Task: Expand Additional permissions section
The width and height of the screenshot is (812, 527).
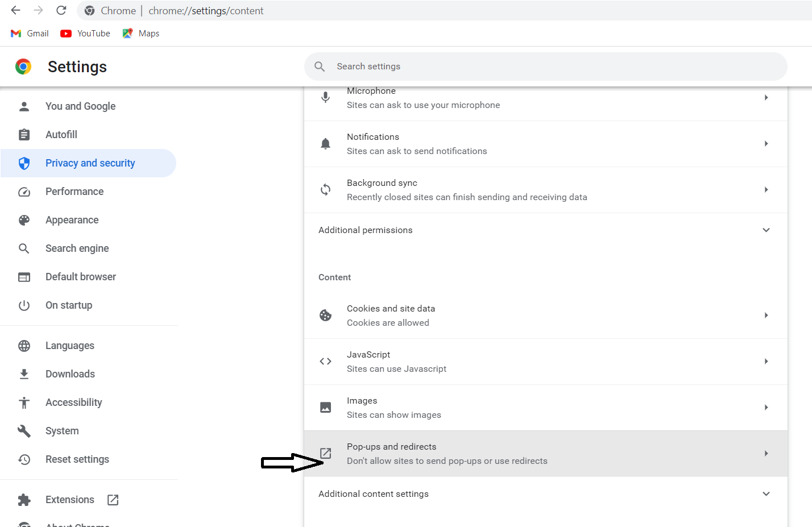Action: [766, 230]
